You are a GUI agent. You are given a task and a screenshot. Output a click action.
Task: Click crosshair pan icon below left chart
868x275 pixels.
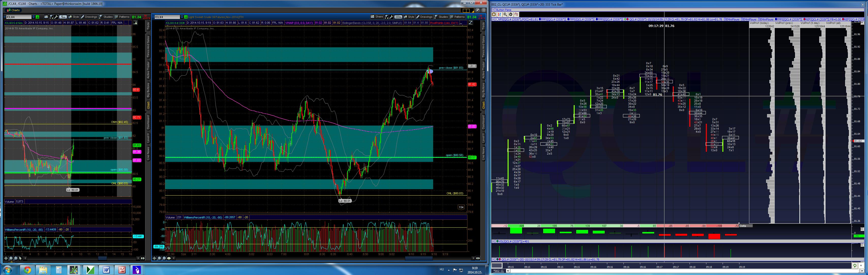pyautogui.click(x=6, y=258)
